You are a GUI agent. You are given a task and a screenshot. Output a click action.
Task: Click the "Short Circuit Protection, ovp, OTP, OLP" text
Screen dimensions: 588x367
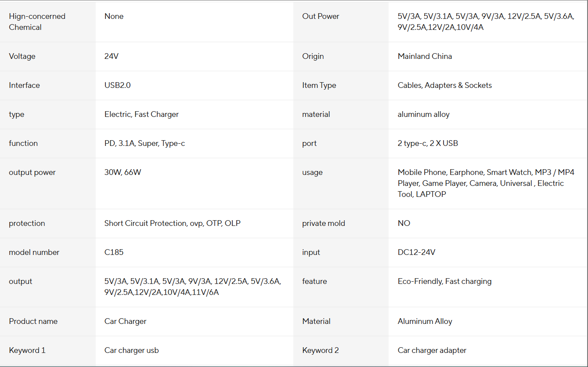(172, 223)
